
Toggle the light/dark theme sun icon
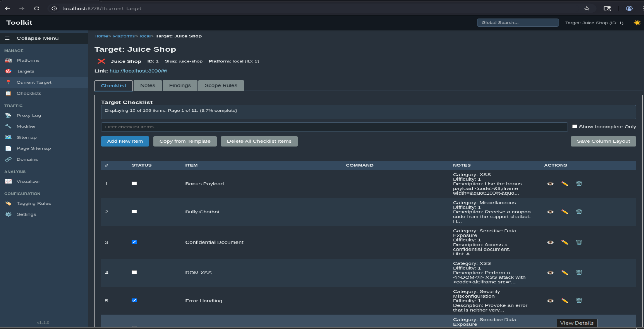coord(637,23)
